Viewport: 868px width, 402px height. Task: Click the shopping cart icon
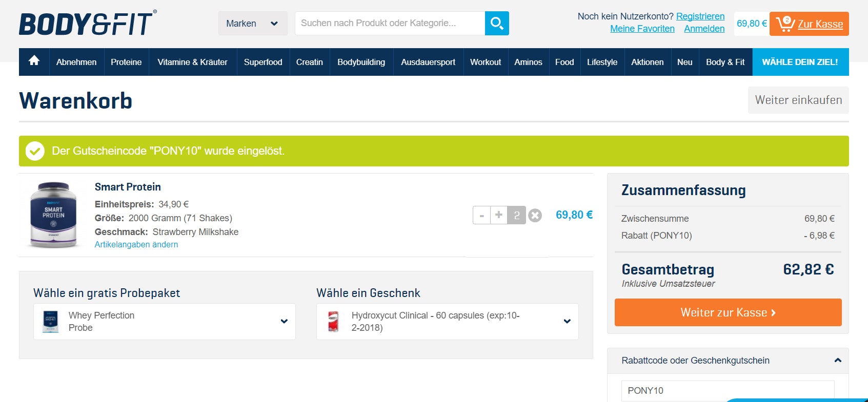(784, 24)
